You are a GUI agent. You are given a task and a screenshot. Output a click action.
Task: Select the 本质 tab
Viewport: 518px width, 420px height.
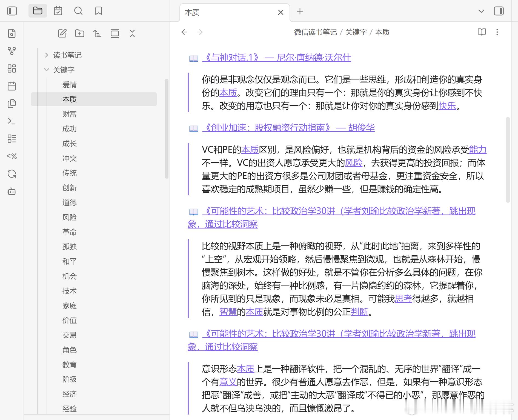pyautogui.click(x=235, y=12)
